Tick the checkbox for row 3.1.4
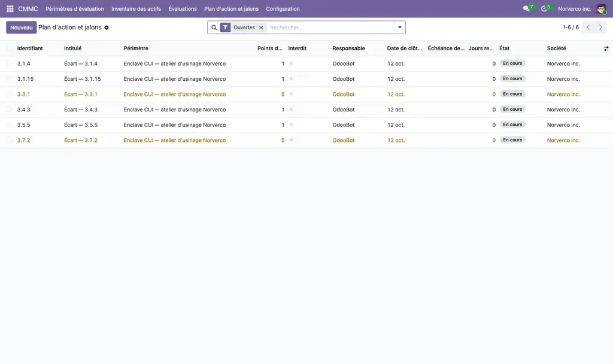Viewport: 613px width, 364px height. point(8,63)
